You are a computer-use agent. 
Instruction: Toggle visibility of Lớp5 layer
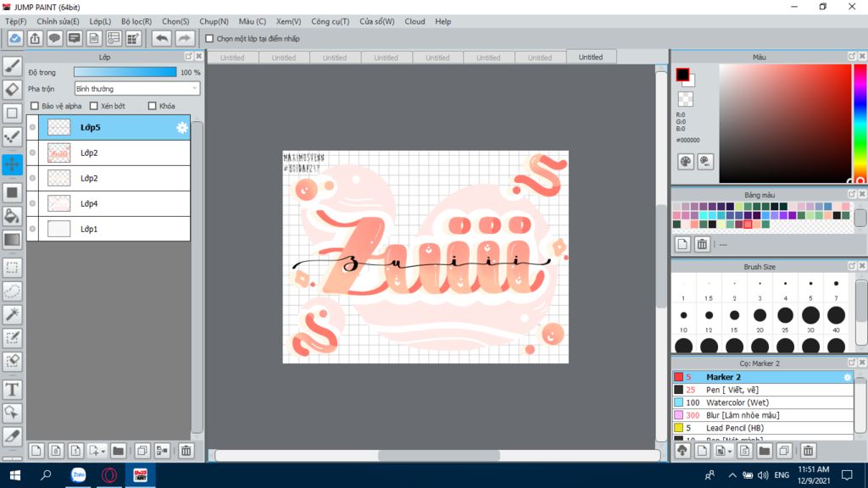(x=33, y=127)
